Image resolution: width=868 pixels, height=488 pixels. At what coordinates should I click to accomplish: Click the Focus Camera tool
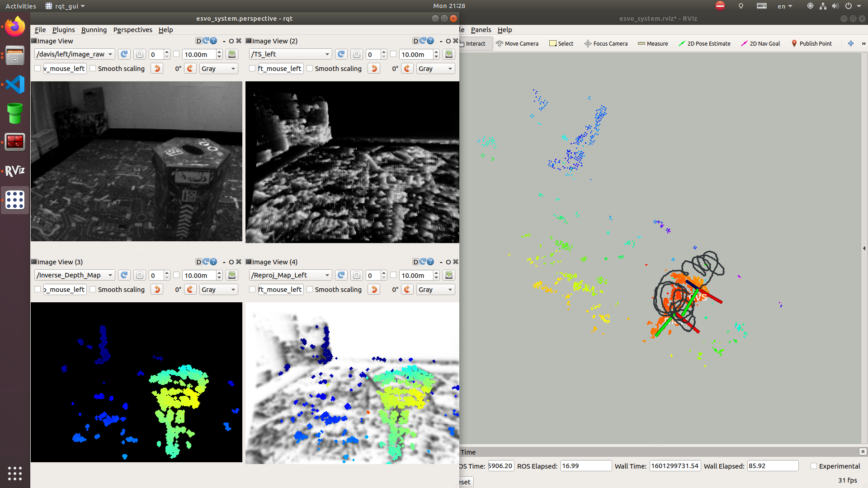(x=606, y=43)
